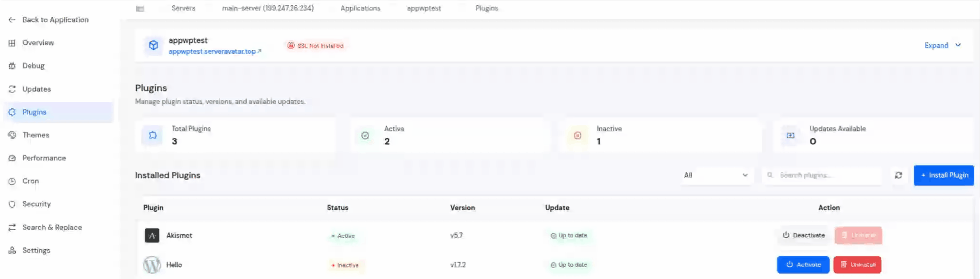980x279 pixels.
Task: Open appwptest breadcrumb
Action: click(x=424, y=8)
